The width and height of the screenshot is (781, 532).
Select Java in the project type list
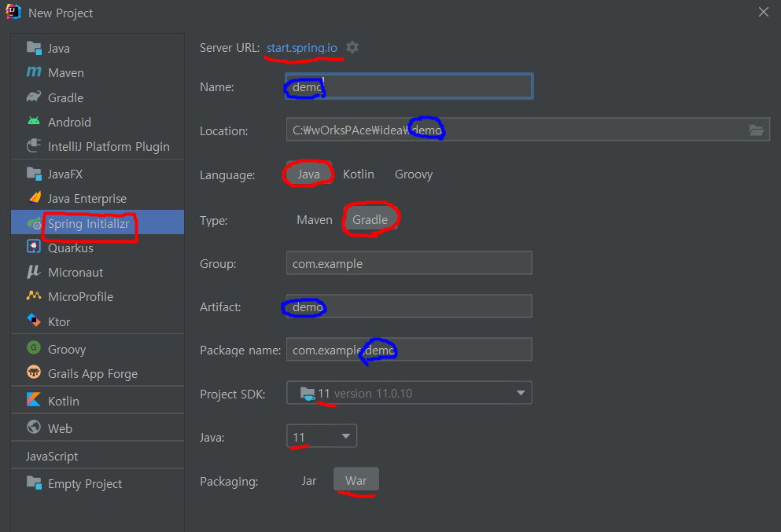click(98, 48)
